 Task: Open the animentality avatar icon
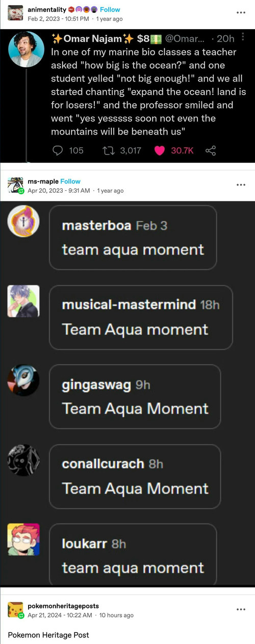tap(15, 13)
